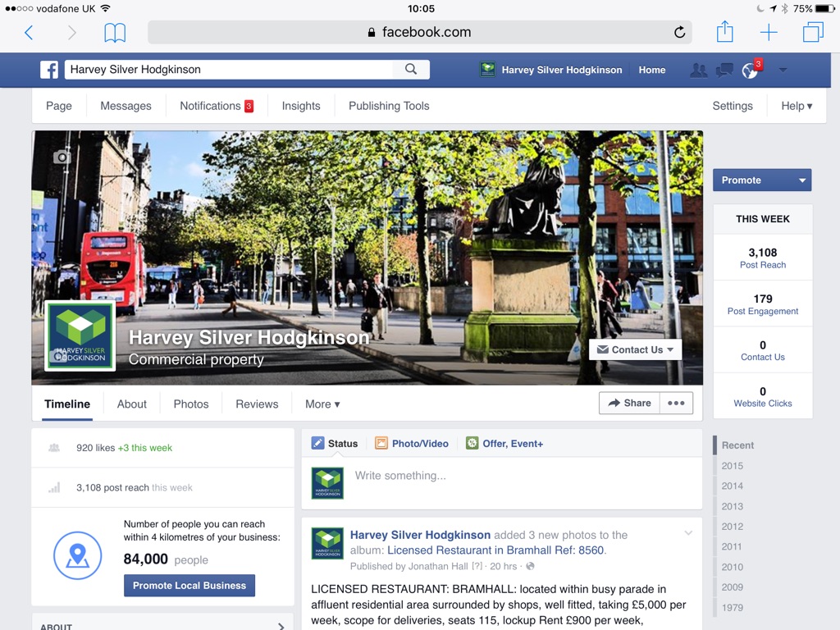Change cover photo via camera icon
Screen dimensions: 840x630
click(x=62, y=157)
